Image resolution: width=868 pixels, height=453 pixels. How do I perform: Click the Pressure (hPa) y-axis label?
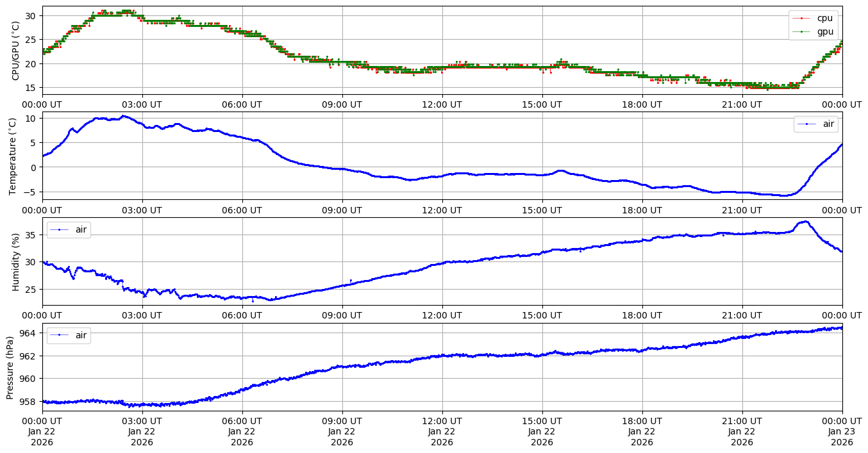10,367
